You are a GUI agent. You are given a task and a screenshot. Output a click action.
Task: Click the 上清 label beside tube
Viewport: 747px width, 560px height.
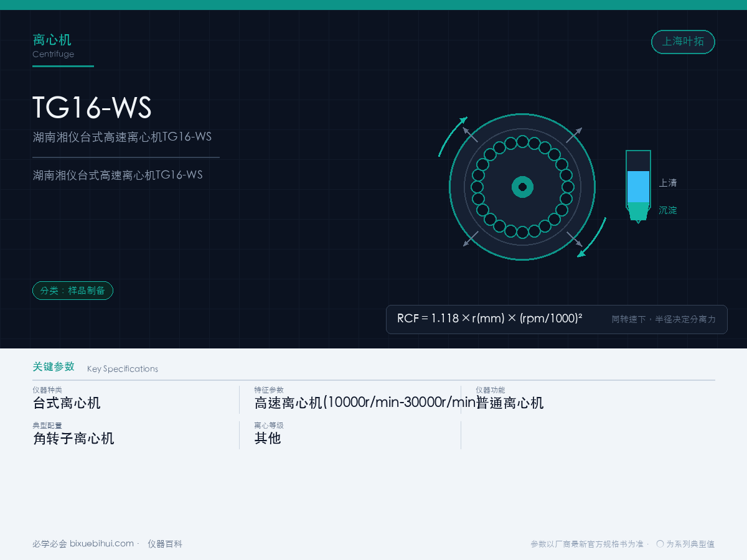pos(668,183)
